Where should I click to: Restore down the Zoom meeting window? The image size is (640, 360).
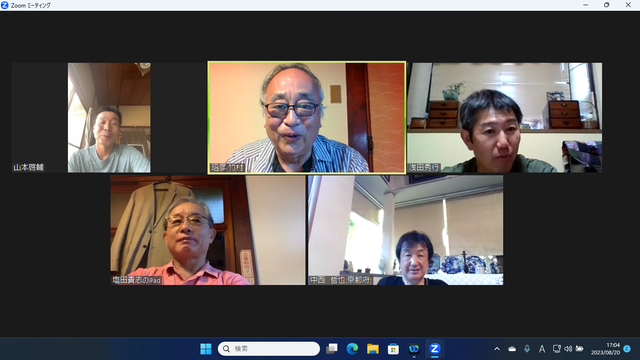point(607,5)
